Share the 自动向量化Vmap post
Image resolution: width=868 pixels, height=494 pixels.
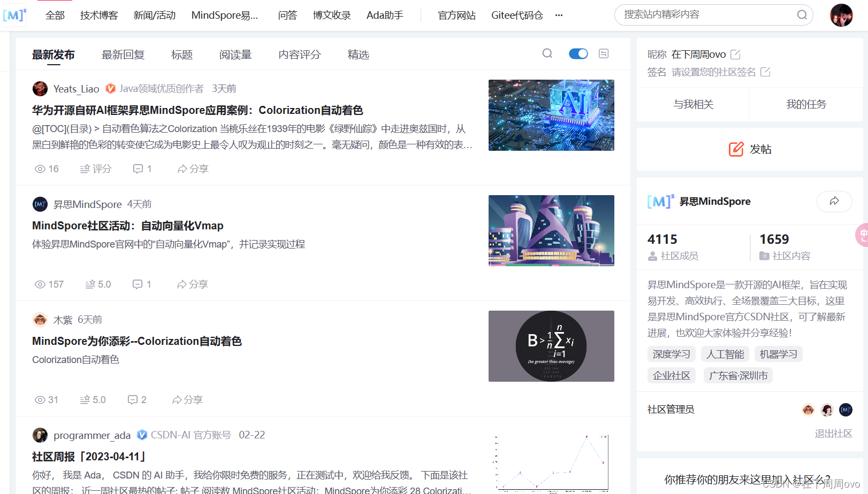192,284
